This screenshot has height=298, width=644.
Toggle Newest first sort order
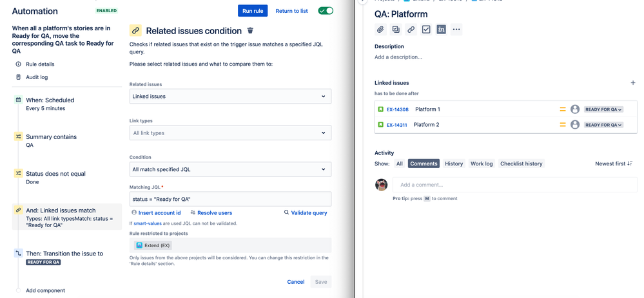point(614,163)
